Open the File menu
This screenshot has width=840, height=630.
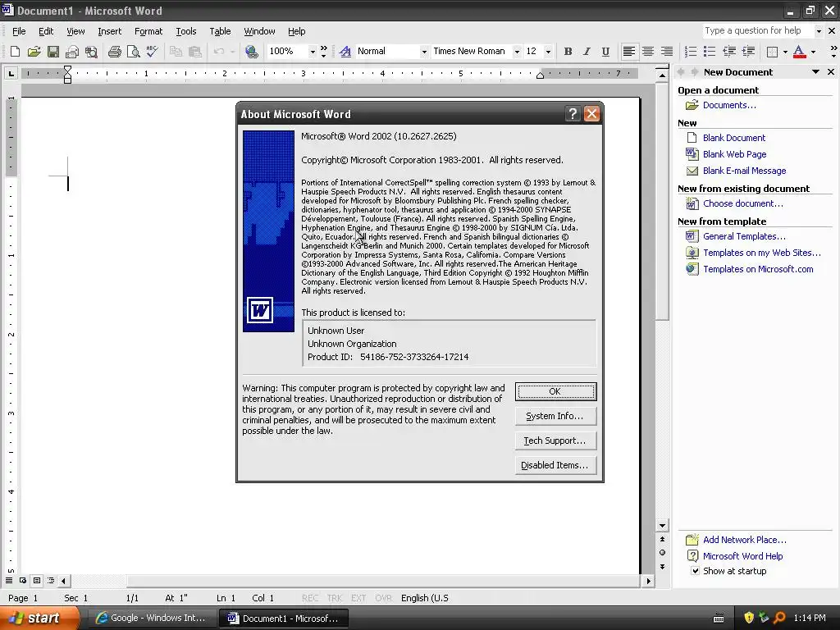19,31
